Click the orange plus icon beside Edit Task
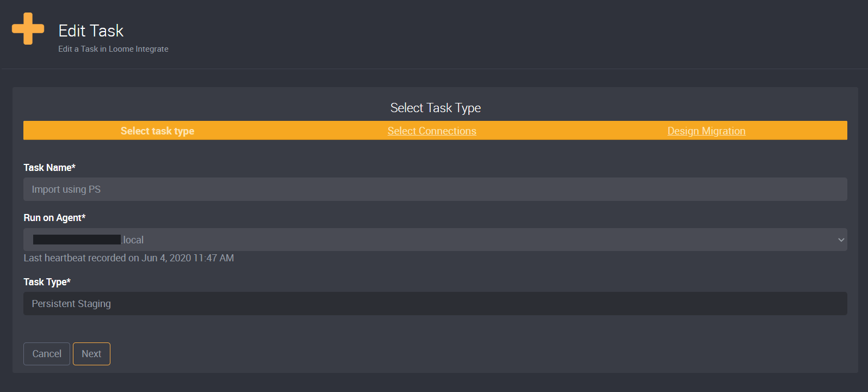 coord(28,28)
